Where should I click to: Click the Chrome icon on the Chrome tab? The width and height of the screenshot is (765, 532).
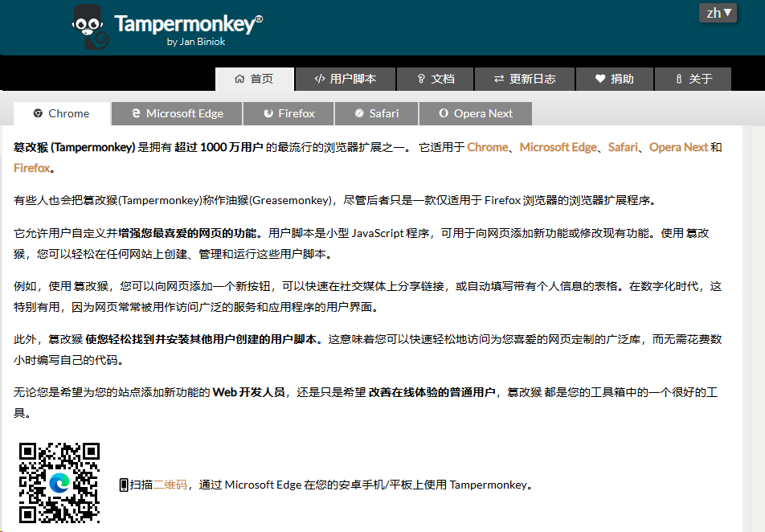38,114
